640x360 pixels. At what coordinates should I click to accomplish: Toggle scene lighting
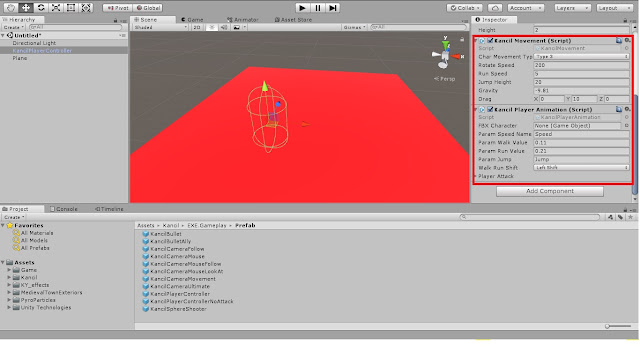tap(211, 27)
